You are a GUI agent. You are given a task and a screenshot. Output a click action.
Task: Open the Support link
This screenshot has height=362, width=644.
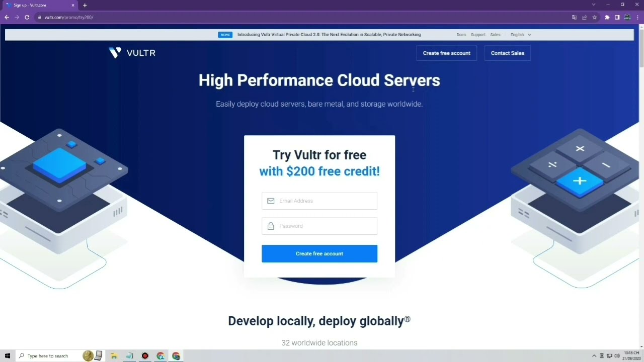click(x=478, y=35)
